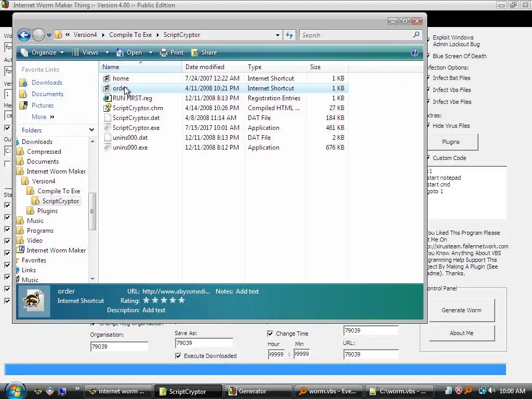
Task: Expand arrow after Compile To Exe breadcrumb
Action: coord(158,35)
